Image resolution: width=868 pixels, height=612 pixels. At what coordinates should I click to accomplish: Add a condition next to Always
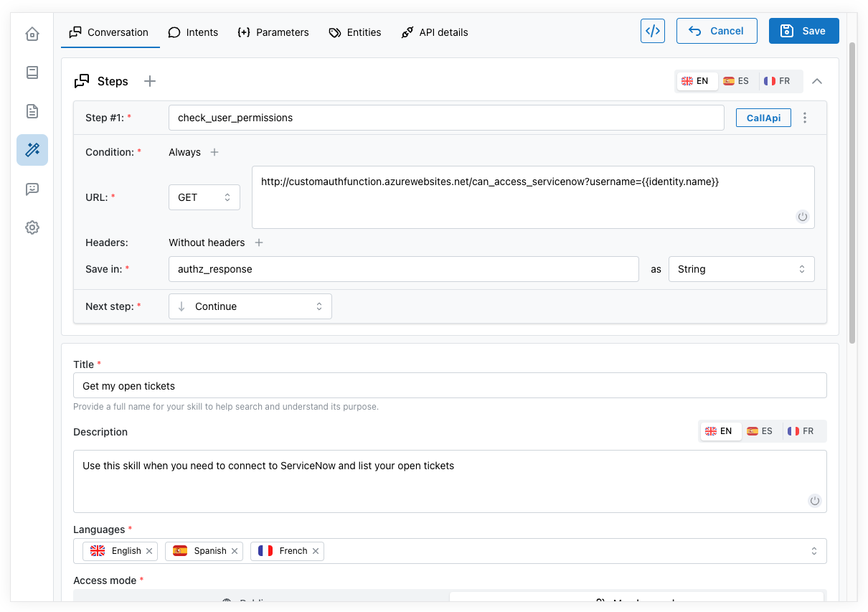[x=214, y=152]
